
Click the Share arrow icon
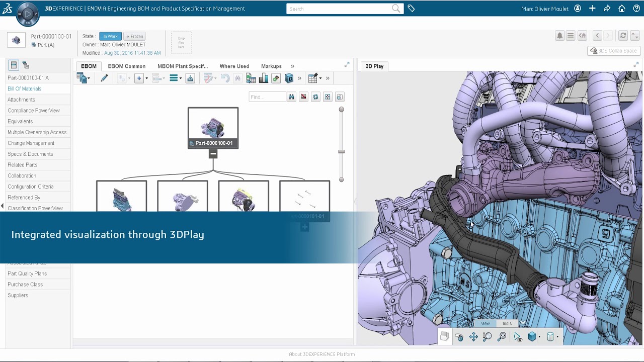point(607,9)
